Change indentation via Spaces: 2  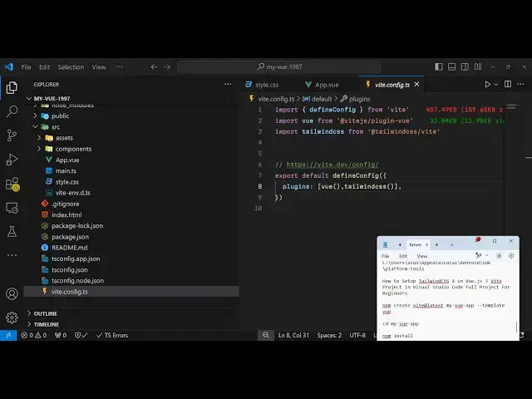(329, 335)
